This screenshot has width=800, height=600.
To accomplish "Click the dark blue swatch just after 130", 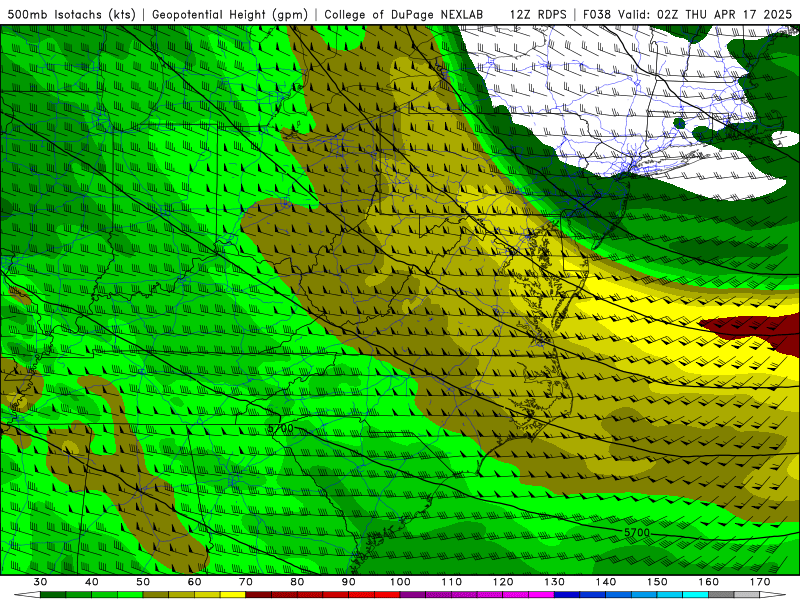I will pos(567,595).
